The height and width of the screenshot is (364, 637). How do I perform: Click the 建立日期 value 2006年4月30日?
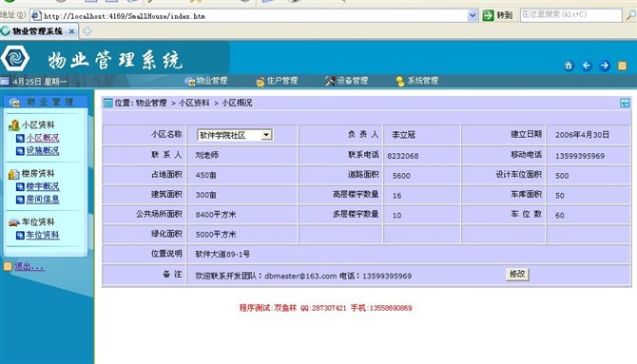point(582,135)
